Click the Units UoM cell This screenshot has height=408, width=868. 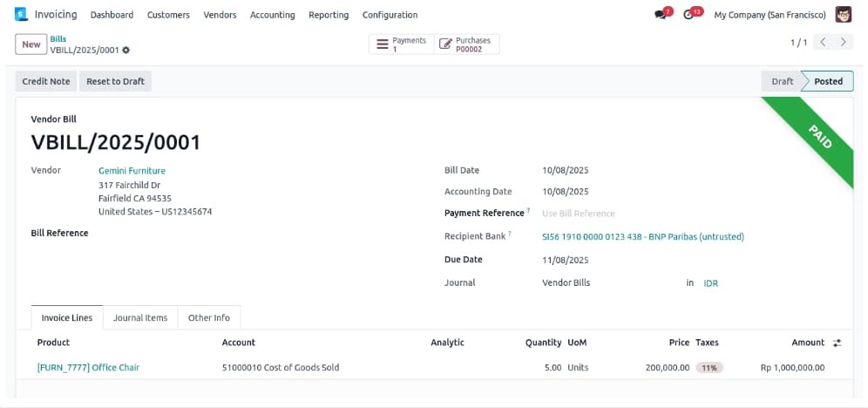[x=578, y=368]
